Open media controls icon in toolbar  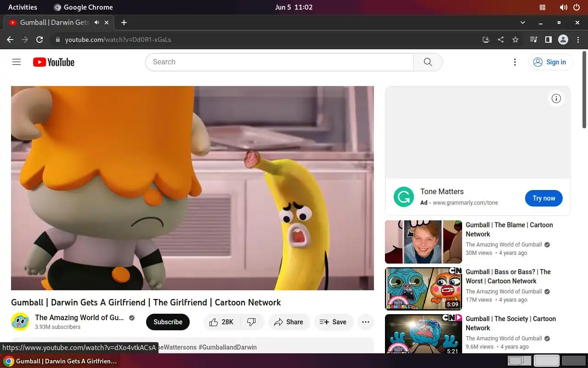click(533, 40)
